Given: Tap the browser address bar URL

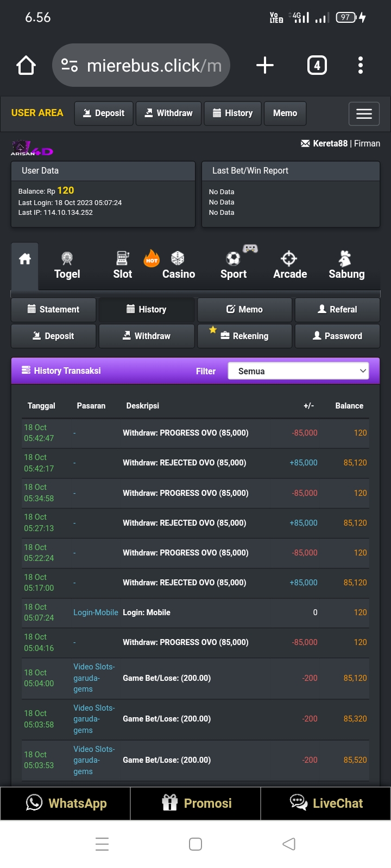Looking at the screenshot, I should (154, 66).
